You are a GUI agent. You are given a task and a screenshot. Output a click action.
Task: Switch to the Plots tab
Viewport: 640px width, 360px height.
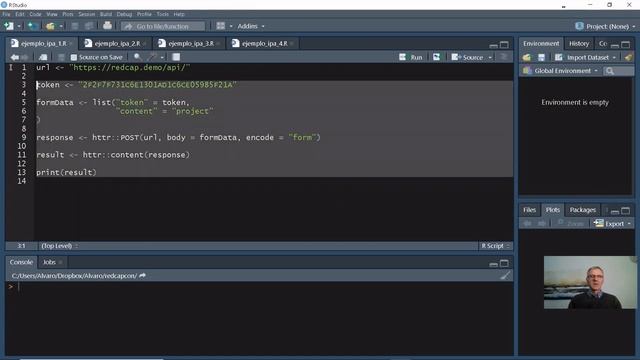tap(553, 210)
